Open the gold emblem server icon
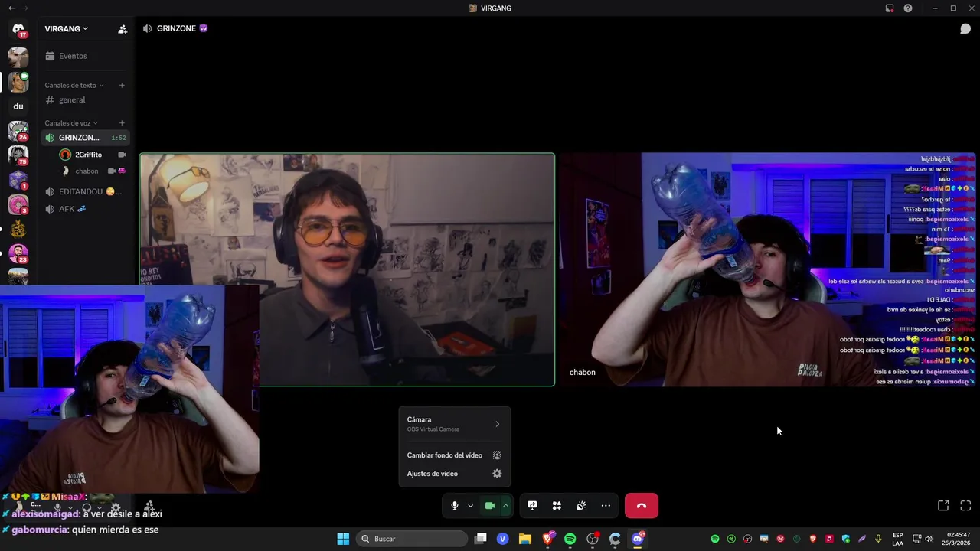980x551 pixels. click(x=18, y=229)
